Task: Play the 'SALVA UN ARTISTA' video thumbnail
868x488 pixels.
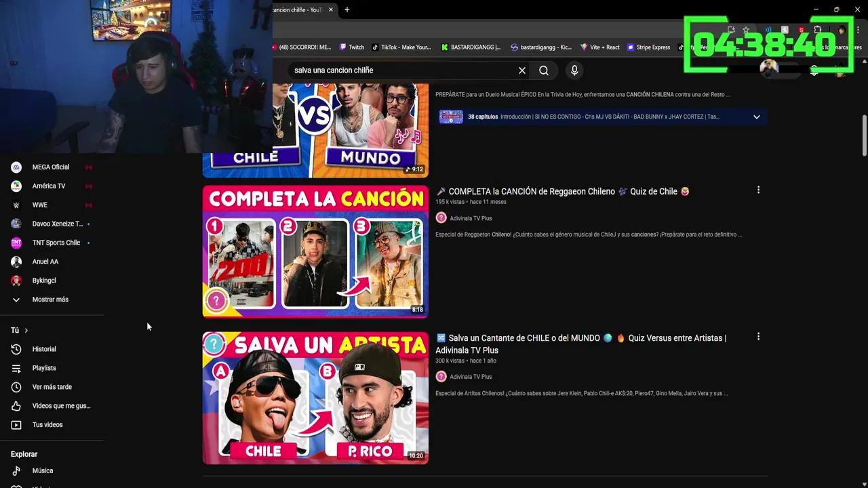Action: click(315, 398)
